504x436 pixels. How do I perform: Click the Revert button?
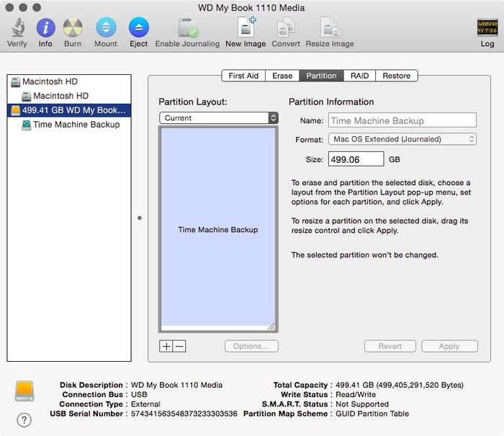pyautogui.click(x=390, y=346)
